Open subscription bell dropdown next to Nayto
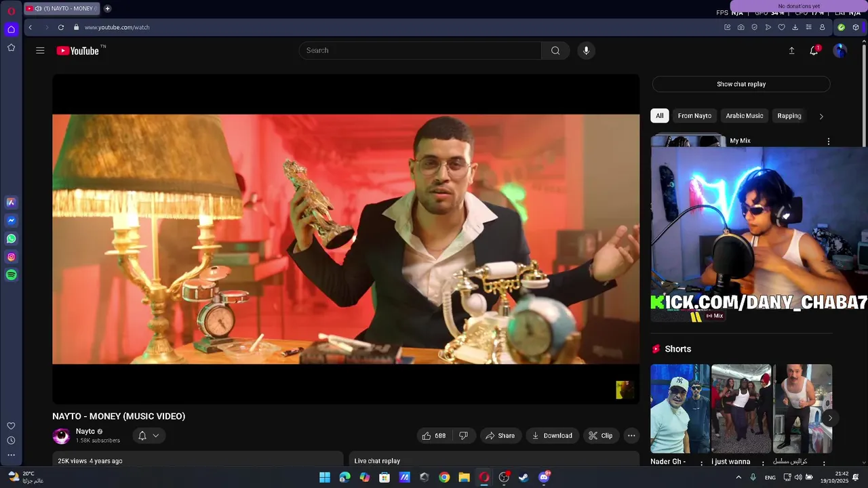Image resolution: width=868 pixels, height=488 pixels. 149,436
